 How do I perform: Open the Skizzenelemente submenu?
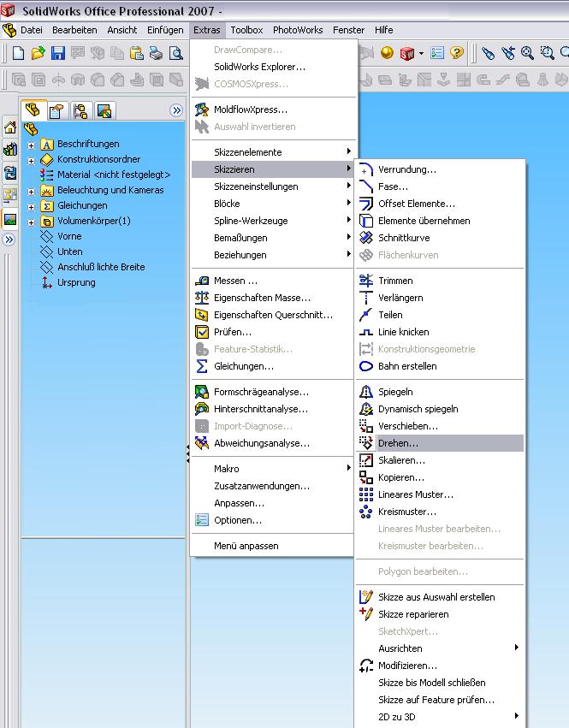(274, 152)
